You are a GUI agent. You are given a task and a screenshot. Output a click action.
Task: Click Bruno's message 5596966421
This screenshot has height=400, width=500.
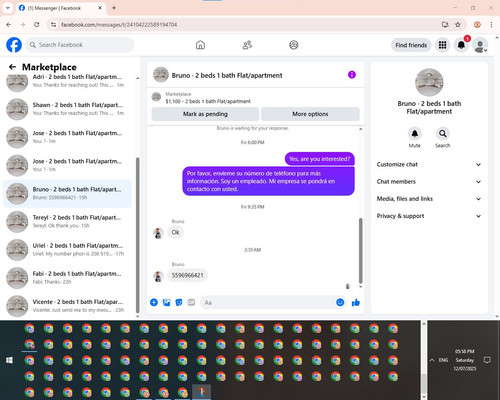tap(187, 275)
